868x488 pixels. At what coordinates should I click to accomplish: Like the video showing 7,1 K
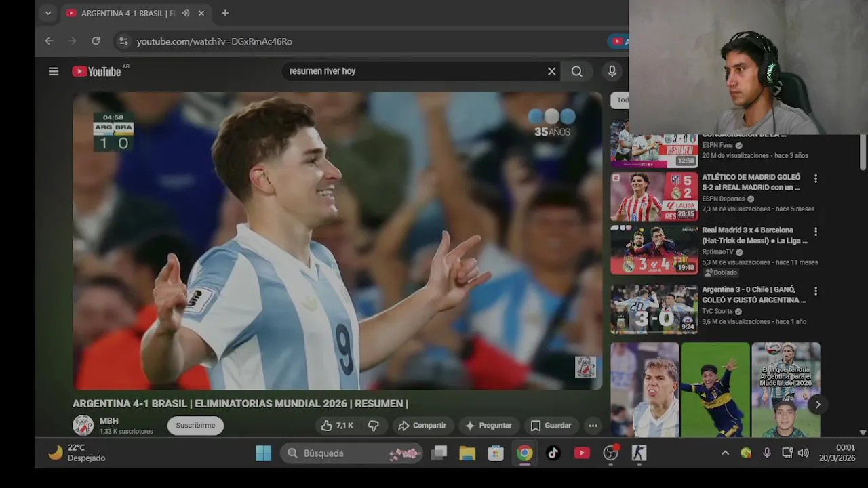pos(338,426)
